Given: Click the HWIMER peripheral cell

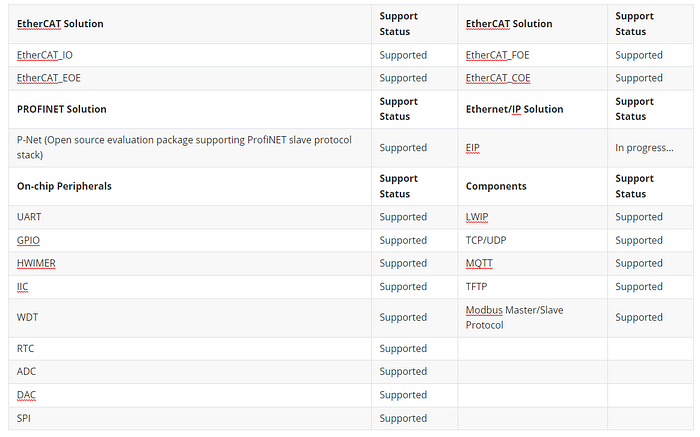Looking at the screenshot, I should 36,263.
